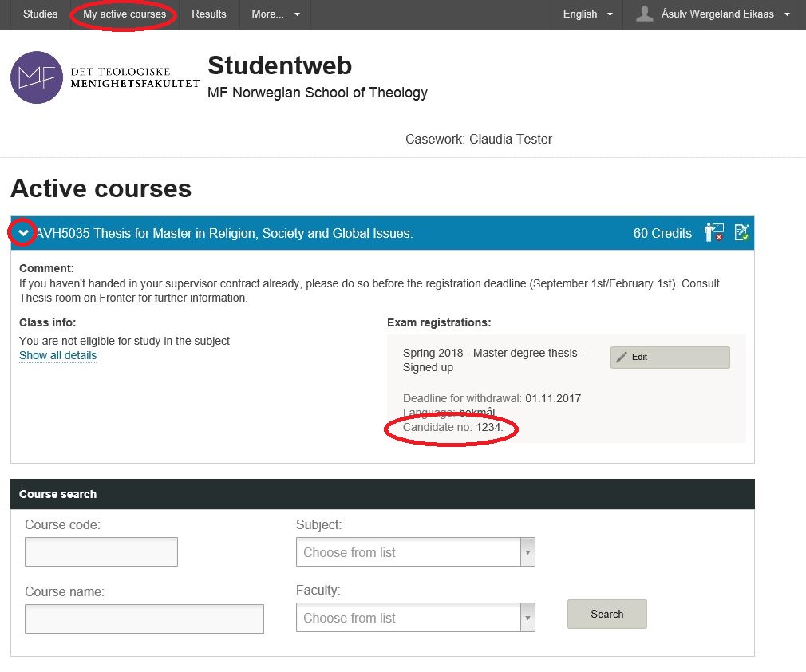Click the exam registration status icon
806x672 pixels.
[741, 233]
